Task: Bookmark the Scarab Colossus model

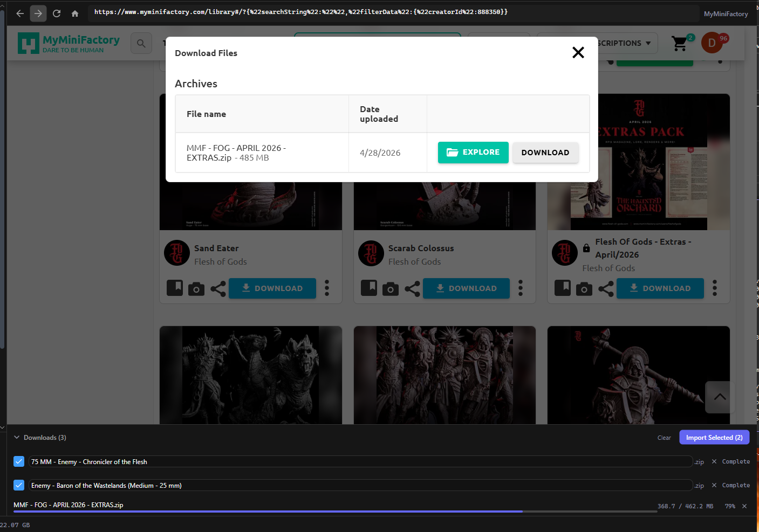Action: click(369, 288)
